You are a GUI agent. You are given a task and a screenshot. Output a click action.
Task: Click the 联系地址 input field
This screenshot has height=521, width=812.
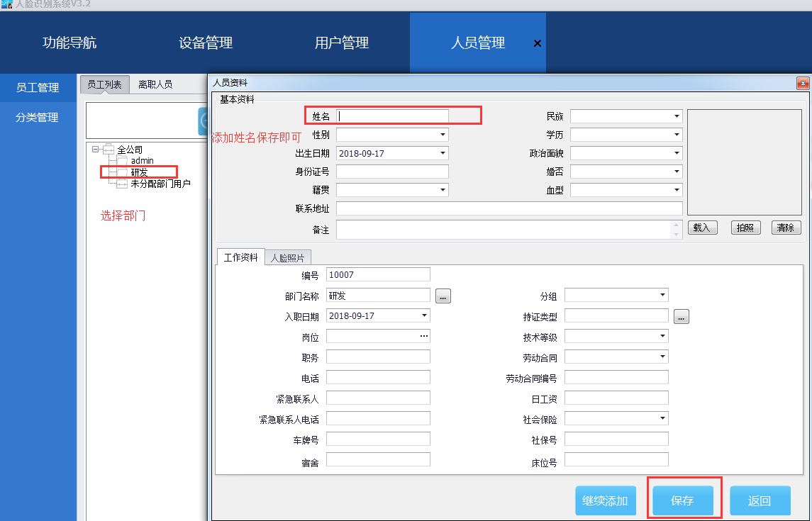510,208
